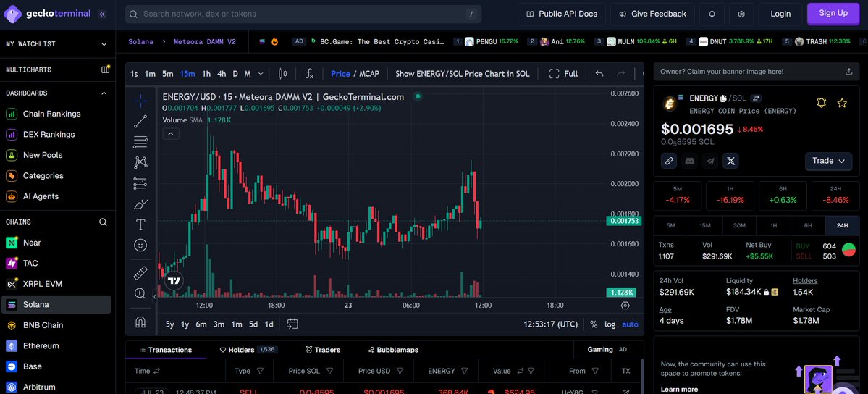This screenshot has width=868, height=394.
Task: Open the ENERGY amount column filter
Action: [x=465, y=371]
